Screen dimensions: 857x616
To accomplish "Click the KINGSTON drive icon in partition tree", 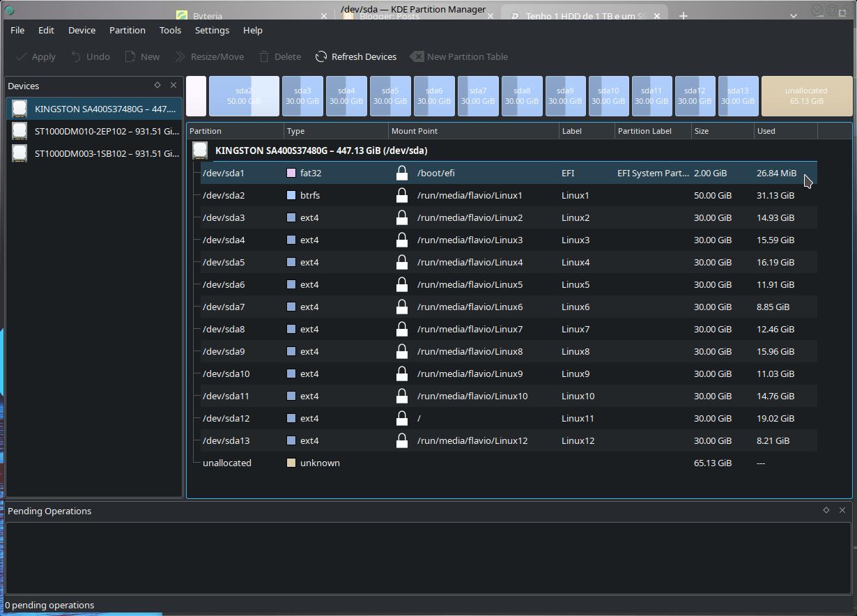I will (200, 151).
